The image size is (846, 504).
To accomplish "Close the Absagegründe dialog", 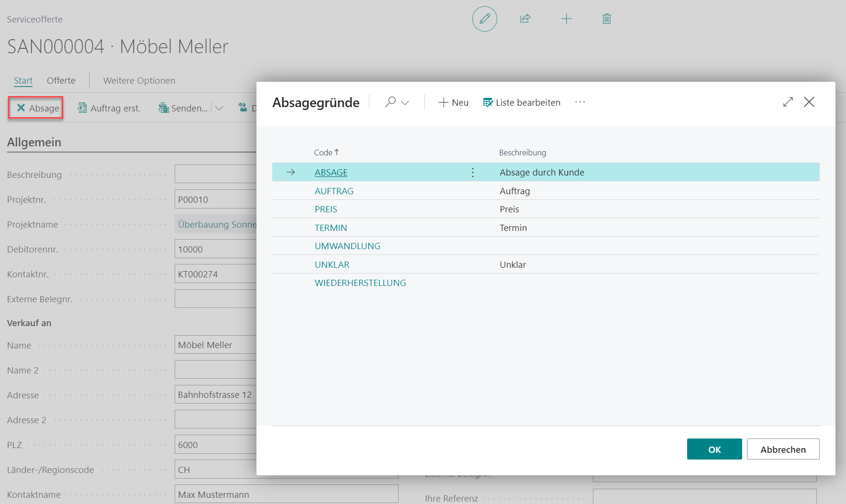I will click(x=809, y=102).
